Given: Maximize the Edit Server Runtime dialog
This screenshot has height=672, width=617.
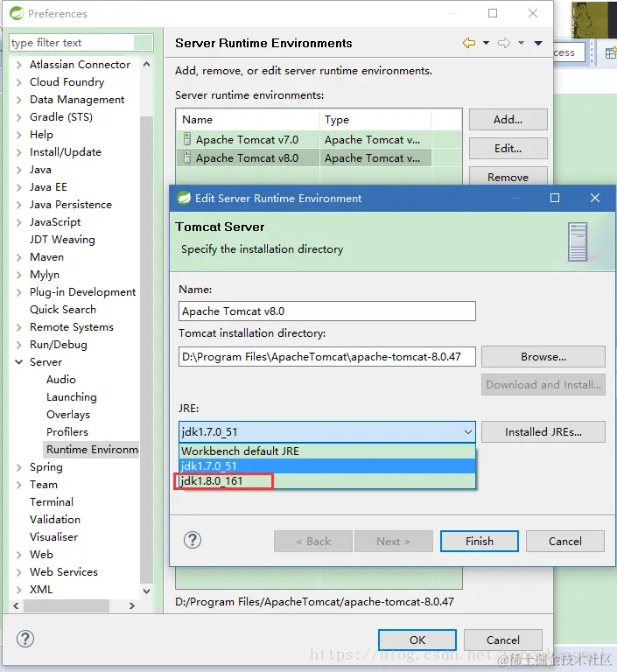Looking at the screenshot, I should pos(555,198).
